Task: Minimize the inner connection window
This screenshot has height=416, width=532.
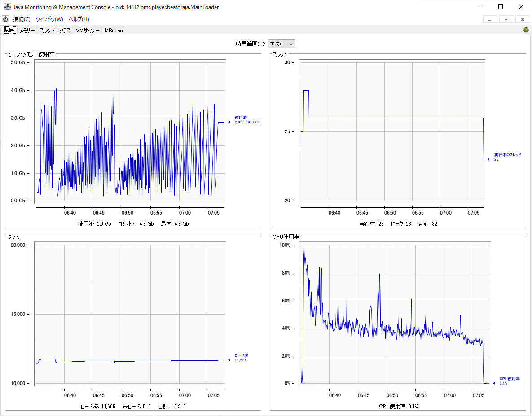Action: coord(490,19)
